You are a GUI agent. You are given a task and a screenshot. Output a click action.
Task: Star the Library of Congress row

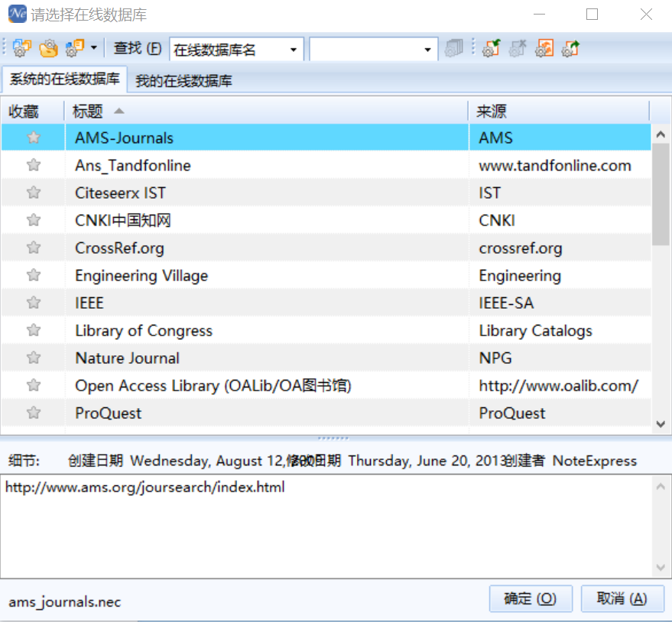(34, 330)
